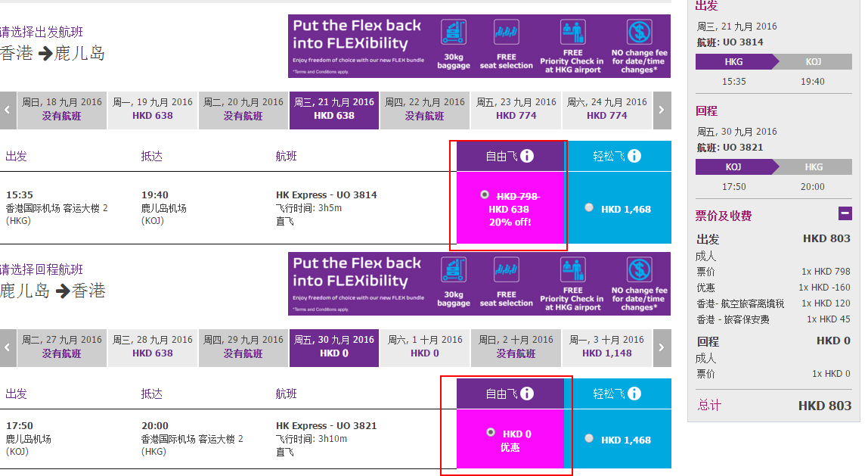Viewport: 868px width, 476px height.
Task: Choose return date 周三, 28 九月 HKD 638
Action: pyautogui.click(x=152, y=348)
